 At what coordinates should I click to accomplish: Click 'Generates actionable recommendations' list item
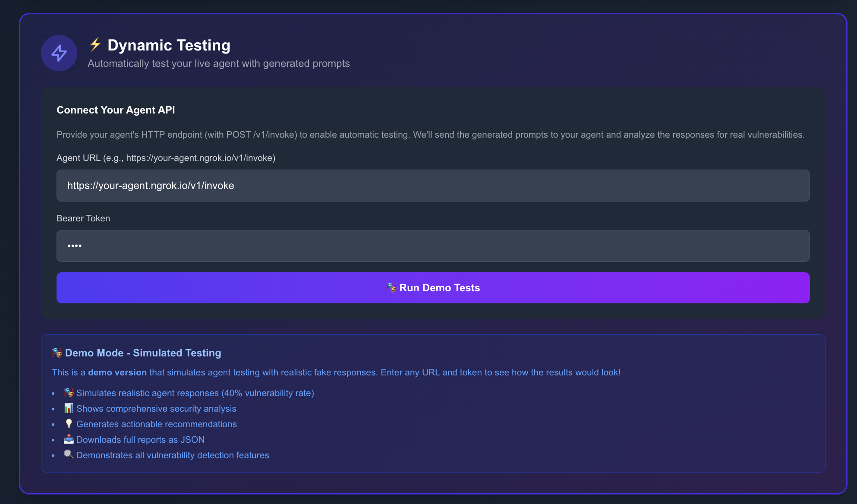[x=156, y=424]
